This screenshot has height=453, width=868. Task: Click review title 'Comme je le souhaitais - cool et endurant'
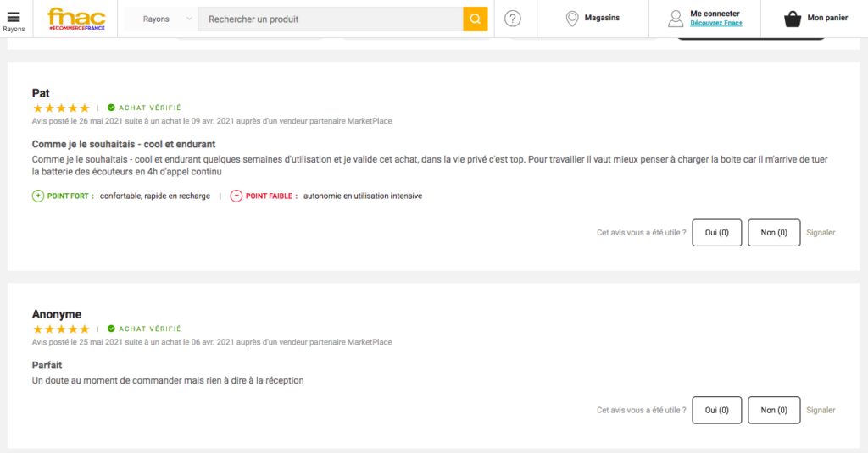(x=124, y=144)
